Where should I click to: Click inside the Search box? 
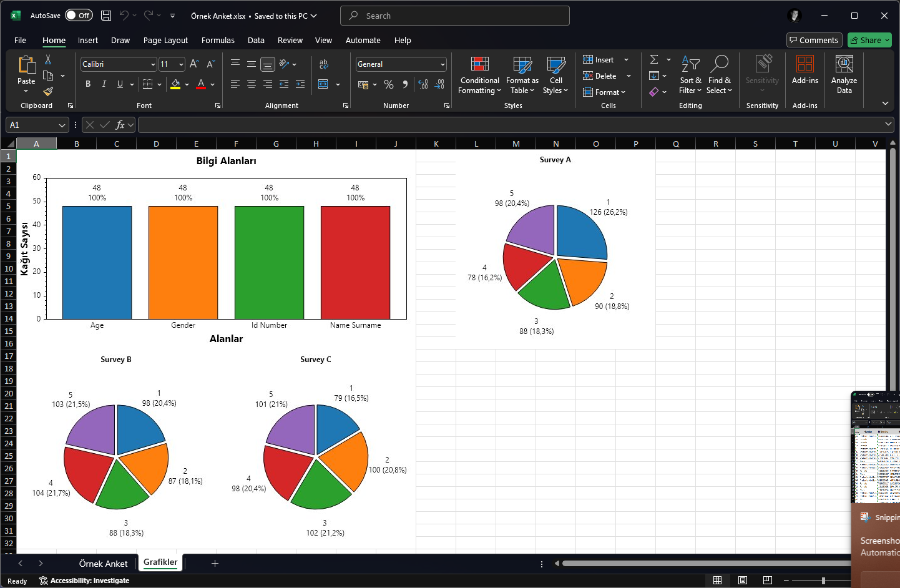tap(454, 15)
